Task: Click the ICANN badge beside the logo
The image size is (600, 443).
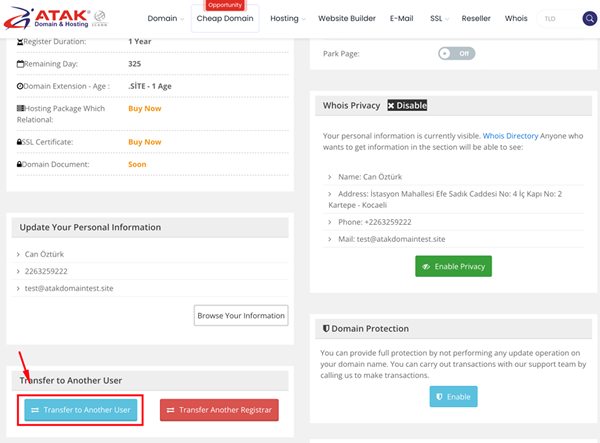Action: point(100,18)
